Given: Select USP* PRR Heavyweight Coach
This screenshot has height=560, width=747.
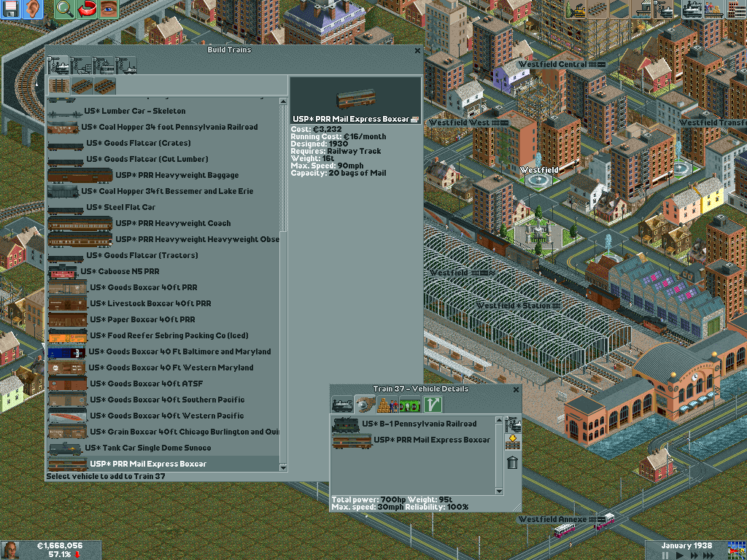Looking at the screenshot, I should click(x=163, y=223).
